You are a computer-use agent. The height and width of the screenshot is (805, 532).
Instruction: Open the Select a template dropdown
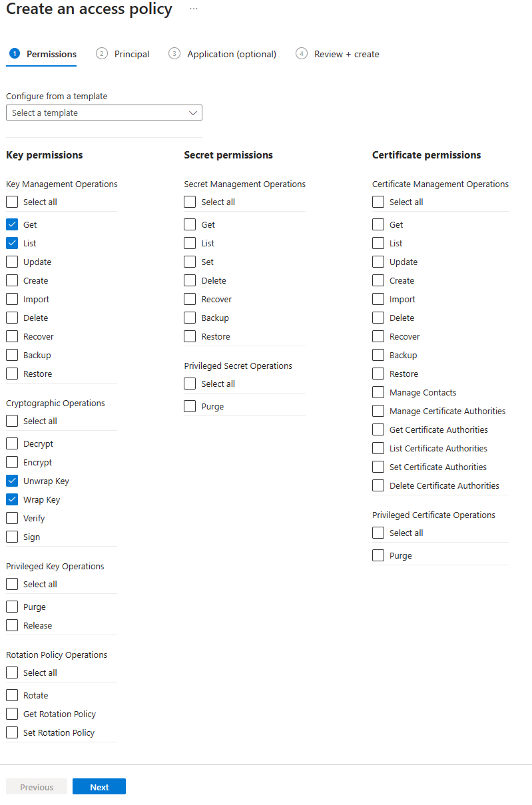104,113
